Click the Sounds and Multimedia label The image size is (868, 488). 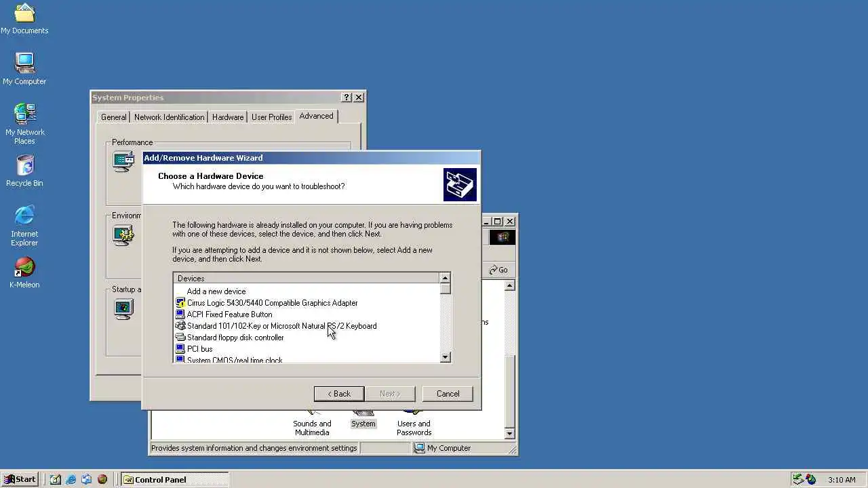tap(312, 428)
